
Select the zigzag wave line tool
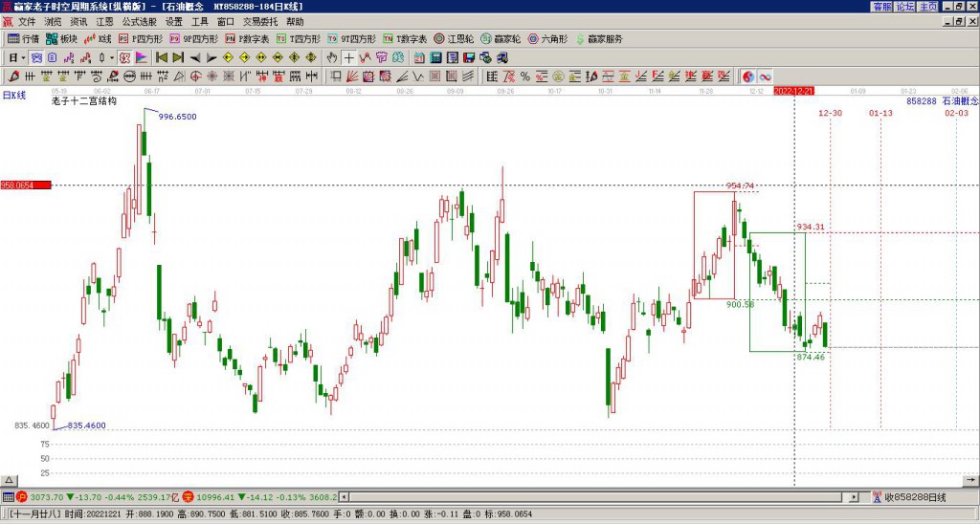(x=418, y=76)
